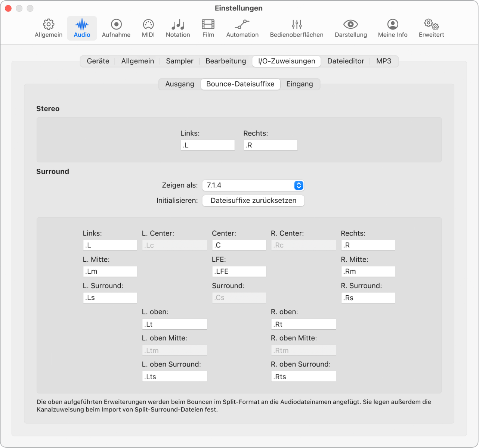
Task: Select the MIDI settings icon
Action: 148,28
